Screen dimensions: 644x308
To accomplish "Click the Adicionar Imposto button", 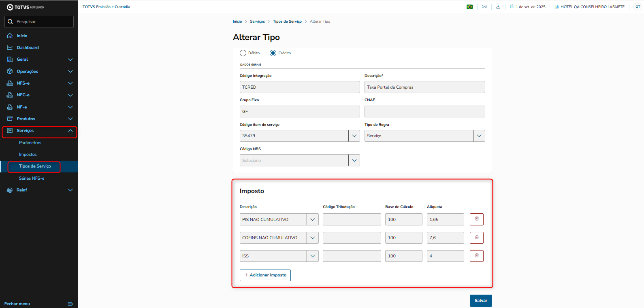I will tap(265, 275).
